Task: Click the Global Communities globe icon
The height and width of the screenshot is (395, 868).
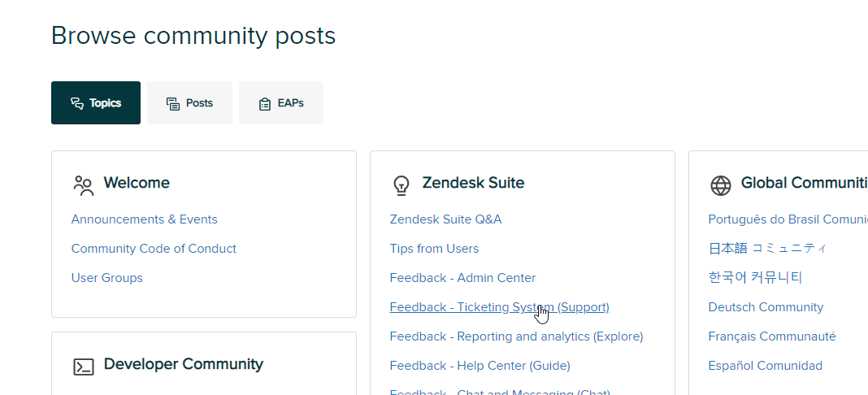Action: [x=721, y=186]
